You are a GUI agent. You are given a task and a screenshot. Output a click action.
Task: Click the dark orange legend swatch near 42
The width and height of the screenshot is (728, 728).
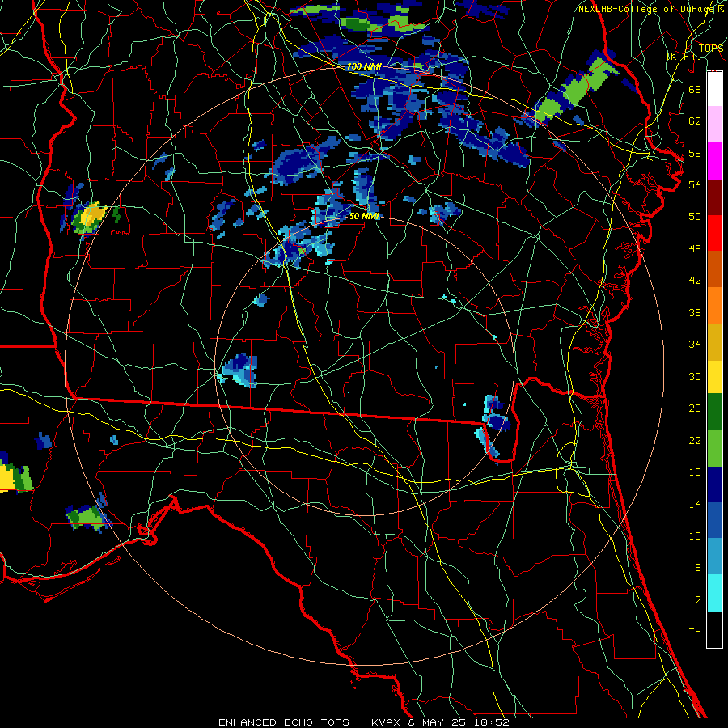(x=714, y=269)
